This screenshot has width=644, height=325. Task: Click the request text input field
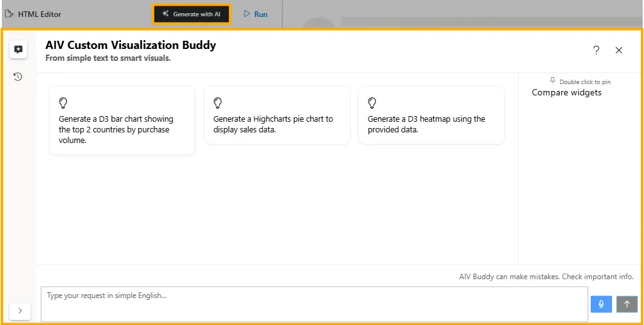pos(314,304)
